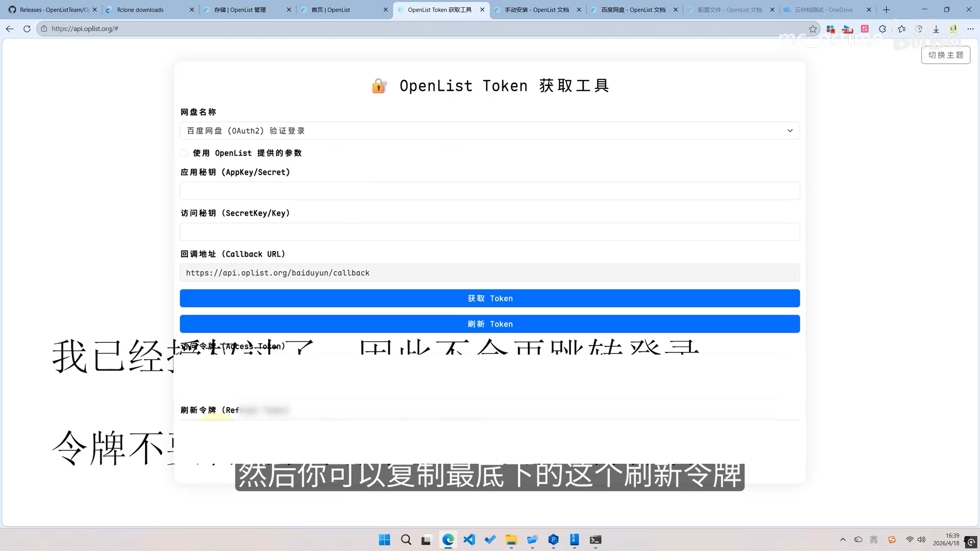Switch to Microsoft Edge in the taskbar
The width and height of the screenshot is (980, 551).
pos(448,540)
